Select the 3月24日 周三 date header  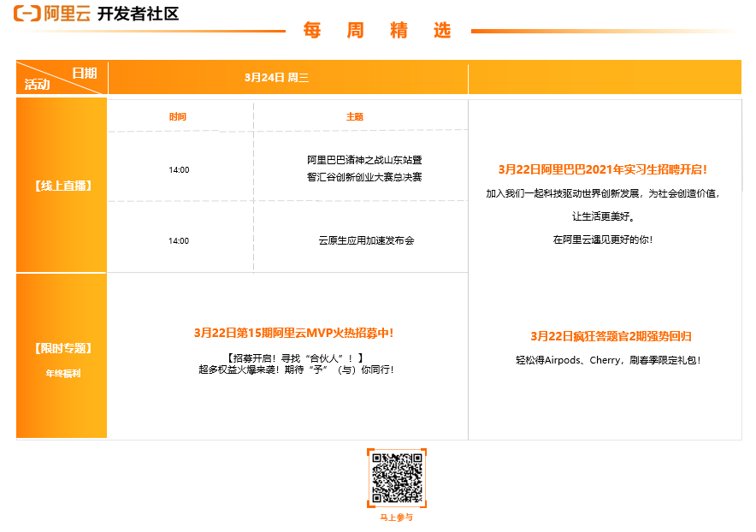point(276,78)
